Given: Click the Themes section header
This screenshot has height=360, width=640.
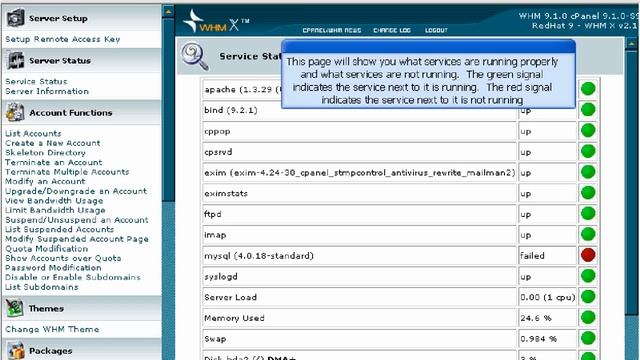Looking at the screenshot, I should coord(82,308).
